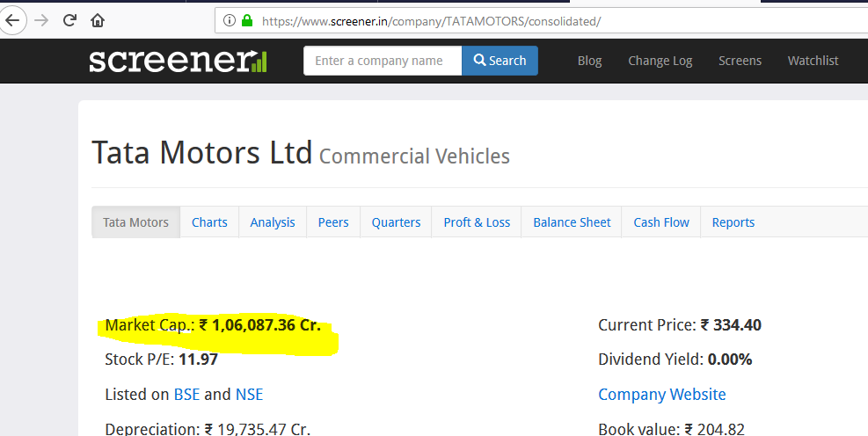Screen dimensions: 868x436
Task: Click the Tata Motors Ltd heading
Action: (x=202, y=152)
